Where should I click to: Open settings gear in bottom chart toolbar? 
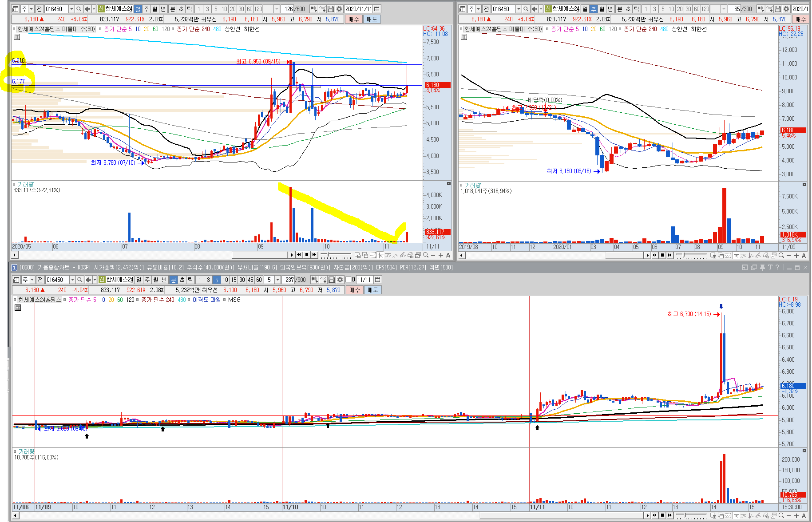click(x=340, y=280)
